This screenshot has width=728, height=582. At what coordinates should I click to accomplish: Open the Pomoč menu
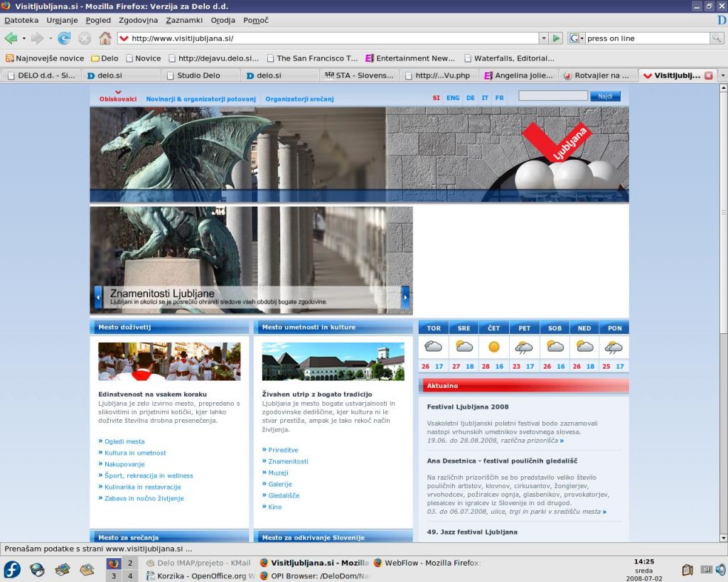(256, 20)
